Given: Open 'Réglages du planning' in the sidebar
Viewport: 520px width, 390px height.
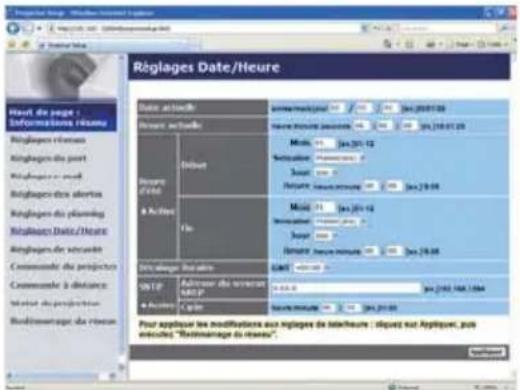Looking at the screenshot, I should (x=57, y=213).
